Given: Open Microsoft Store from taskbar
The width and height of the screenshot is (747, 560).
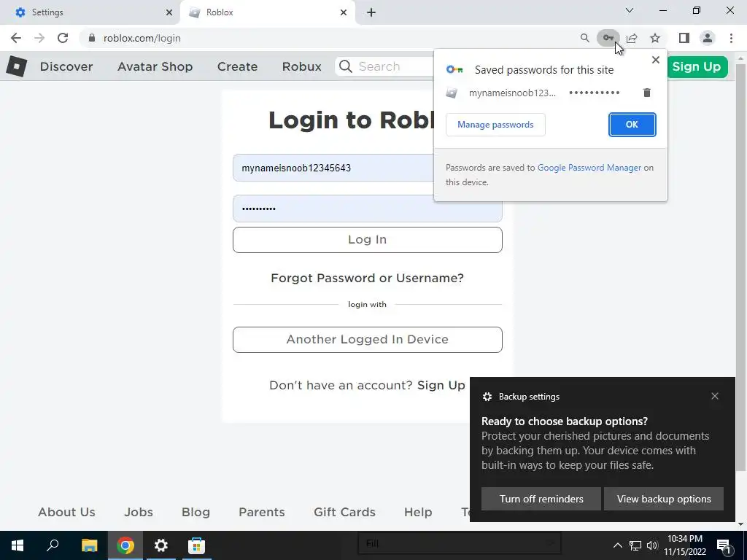Looking at the screenshot, I should [196, 545].
